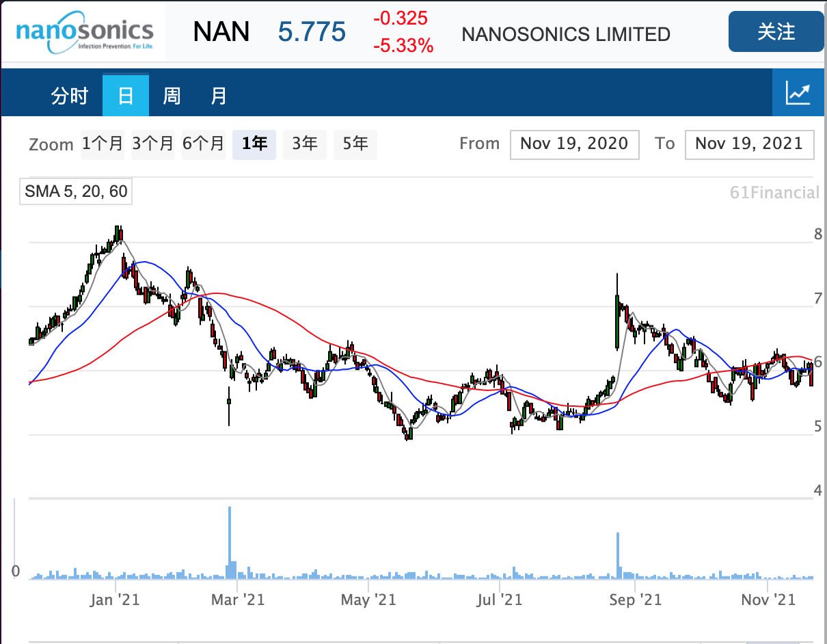Click the 5.775 price value
The width and height of the screenshot is (827, 644).
tap(312, 32)
